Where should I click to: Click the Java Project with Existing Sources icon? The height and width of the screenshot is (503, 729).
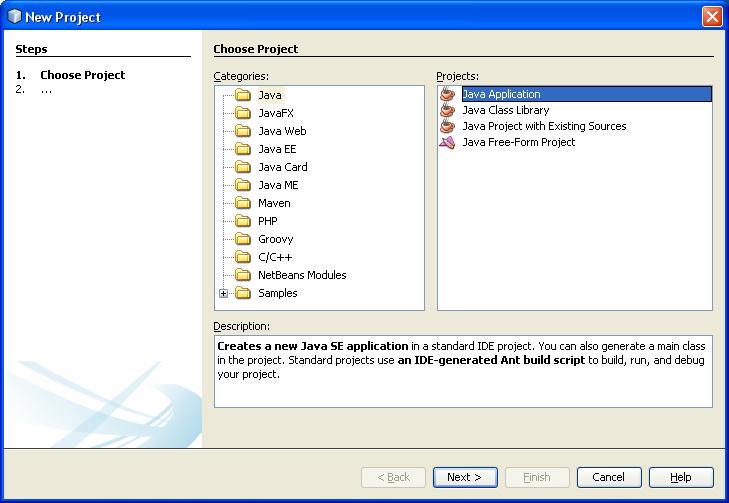447,127
